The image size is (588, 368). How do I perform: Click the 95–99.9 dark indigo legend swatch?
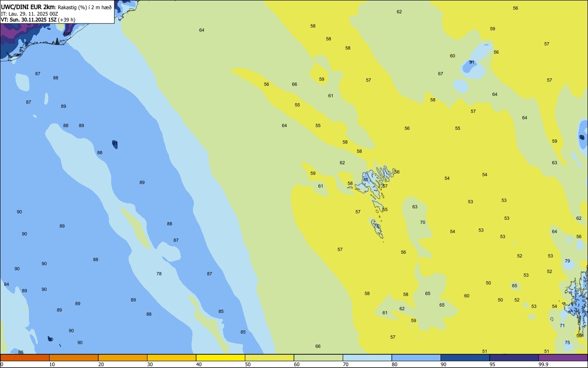[514, 357]
